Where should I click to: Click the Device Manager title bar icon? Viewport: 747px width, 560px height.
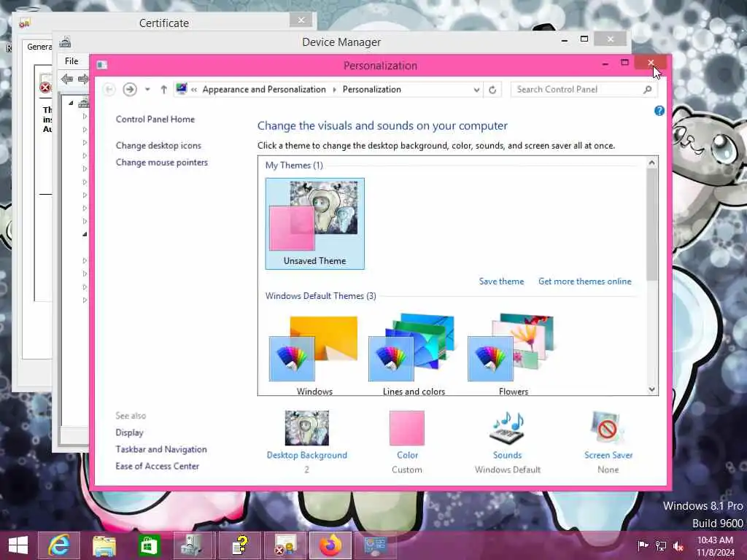[x=65, y=42]
